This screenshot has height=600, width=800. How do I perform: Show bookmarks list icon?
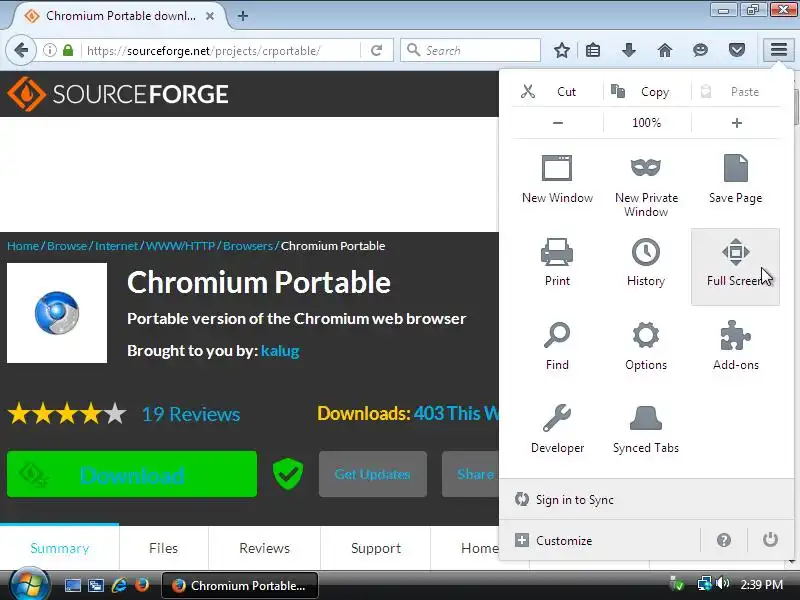(x=593, y=50)
